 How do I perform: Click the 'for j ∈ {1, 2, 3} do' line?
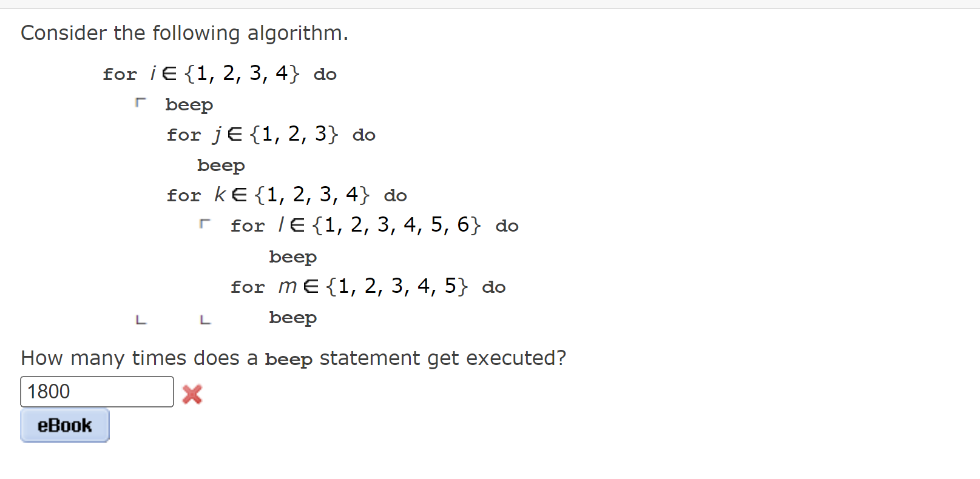coord(270,135)
